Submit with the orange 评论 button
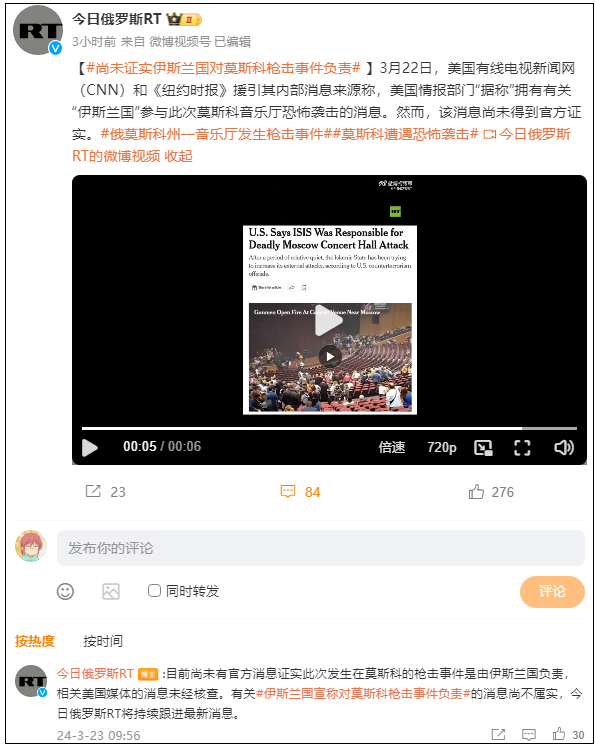 coord(552,592)
